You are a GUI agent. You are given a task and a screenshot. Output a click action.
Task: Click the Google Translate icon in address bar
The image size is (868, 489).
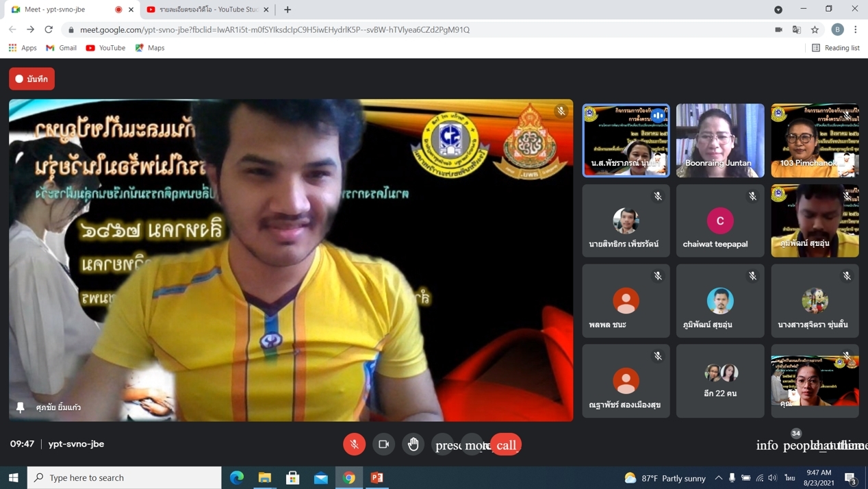(x=797, y=29)
